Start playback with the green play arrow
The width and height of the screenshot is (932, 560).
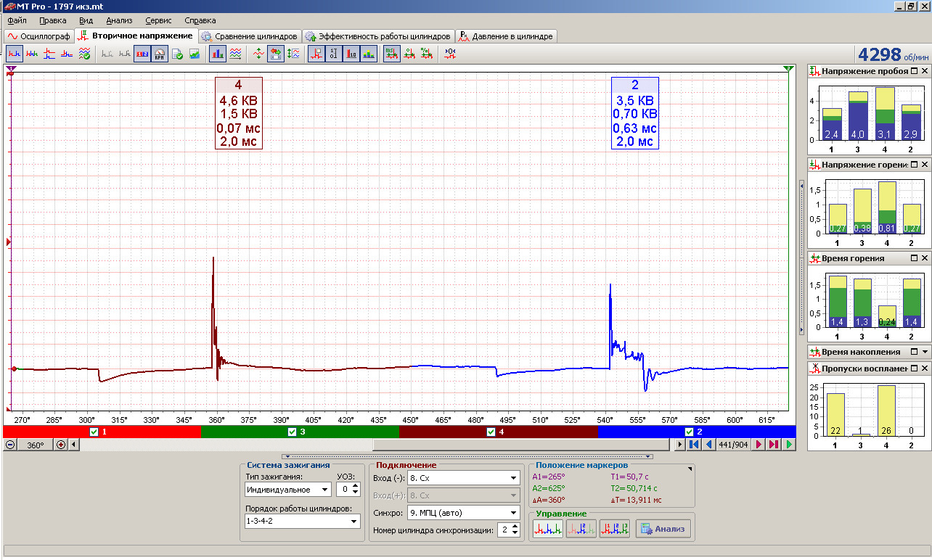coord(789,445)
